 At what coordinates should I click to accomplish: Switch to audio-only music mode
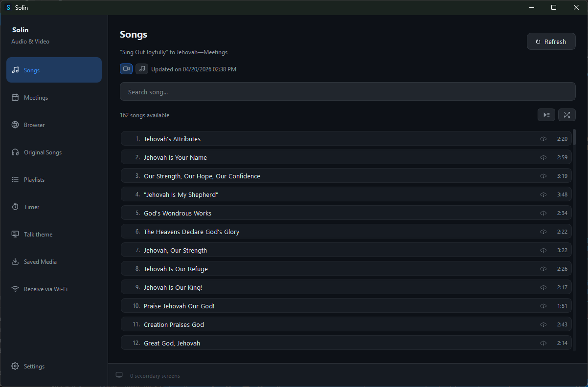pos(142,69)
